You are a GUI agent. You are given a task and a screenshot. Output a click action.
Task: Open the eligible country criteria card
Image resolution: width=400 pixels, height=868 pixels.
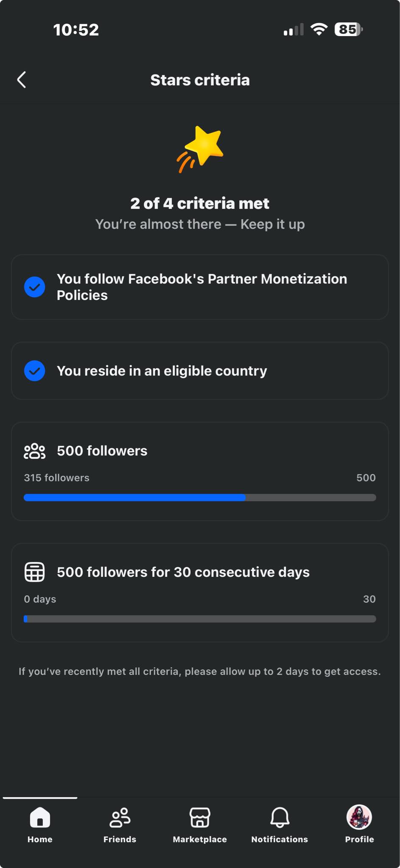pyautogui.click(x=200, y=371)
